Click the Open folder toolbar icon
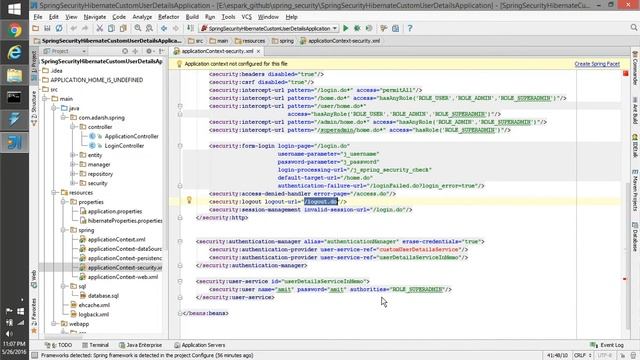 [36, 28]
